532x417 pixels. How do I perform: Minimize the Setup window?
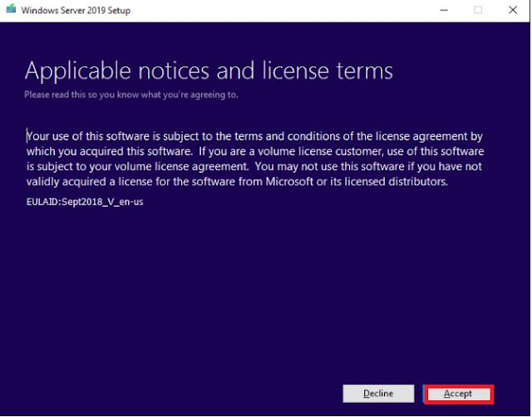point(444,10)
